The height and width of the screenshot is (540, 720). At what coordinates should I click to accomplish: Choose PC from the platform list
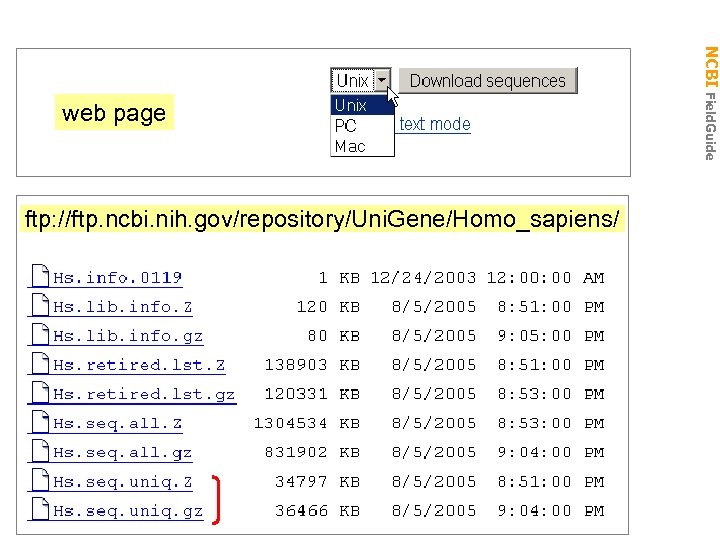362,125
